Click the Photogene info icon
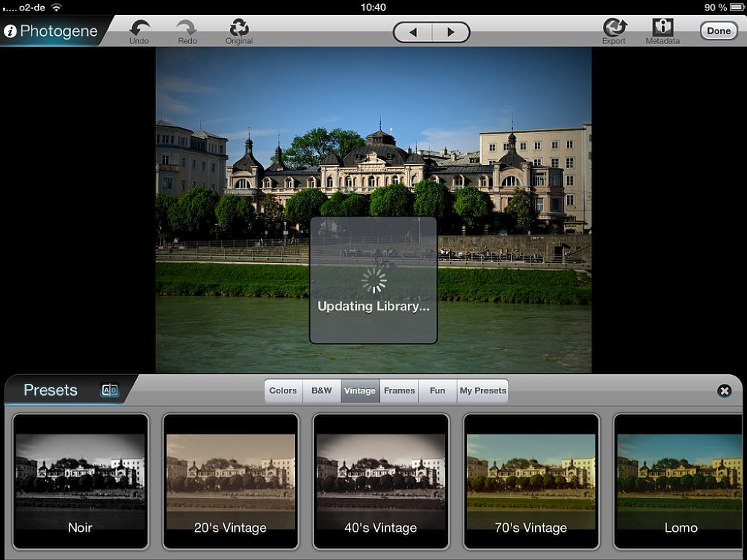Image resolution: width=747 pixels, height=560 pixels. pyautogui.click(x=10, y=31)
